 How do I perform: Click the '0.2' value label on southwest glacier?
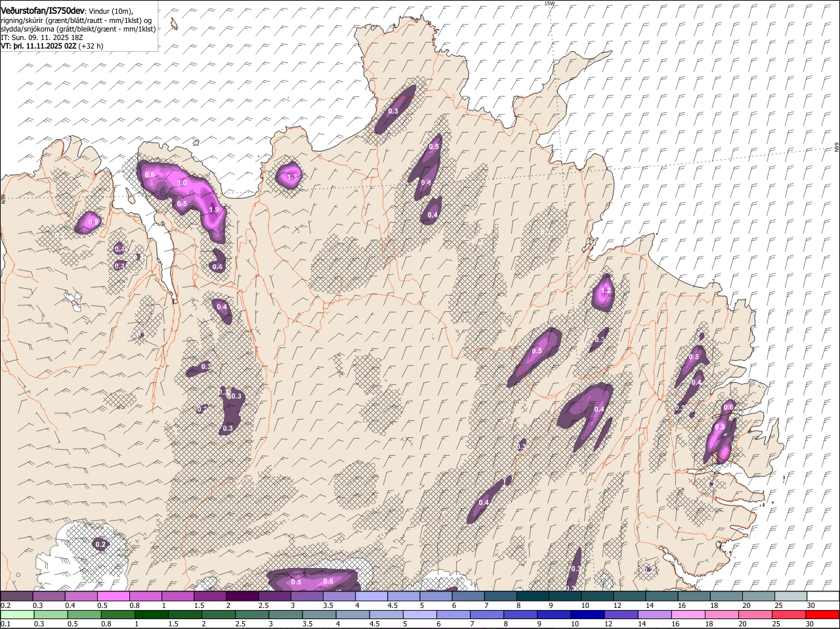pos(100,544)
